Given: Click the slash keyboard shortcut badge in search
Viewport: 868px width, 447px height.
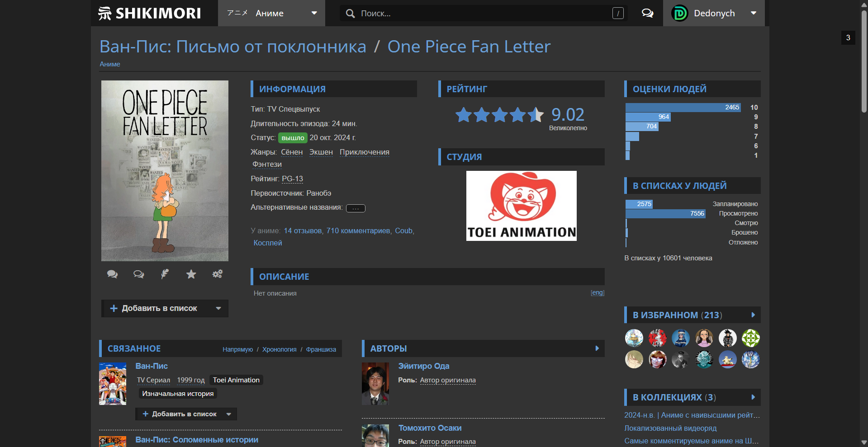Looking at the screenshot, I should click(618, 14).
